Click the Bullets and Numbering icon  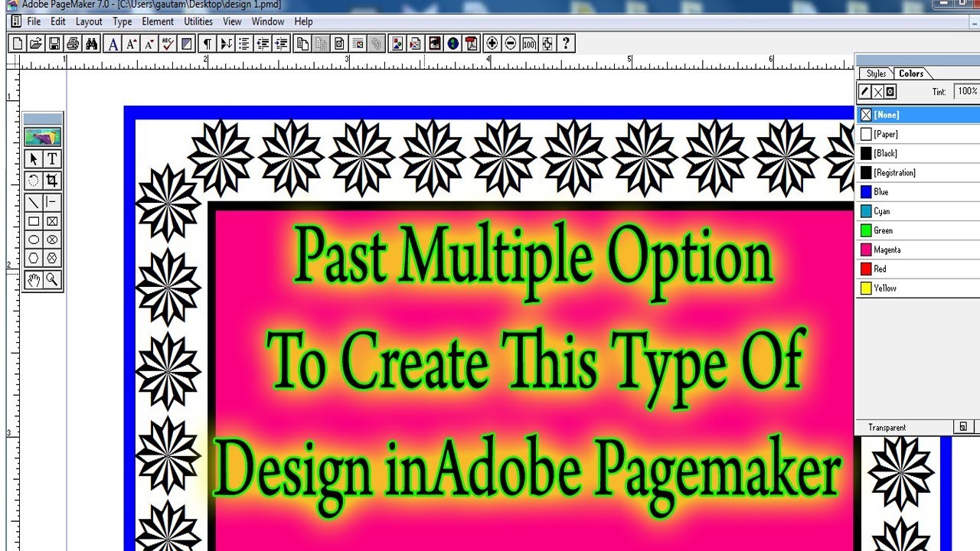tap(244, 44)
